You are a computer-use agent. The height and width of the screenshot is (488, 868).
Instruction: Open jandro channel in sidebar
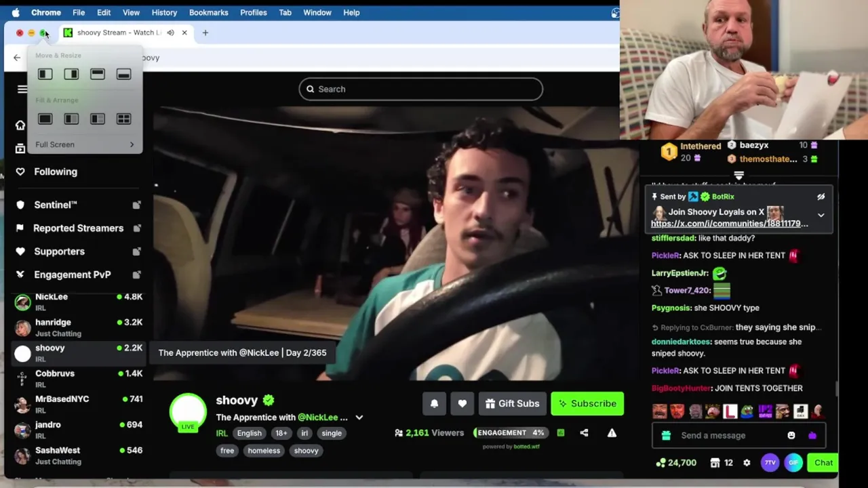pyautogui.click(x=78, y=430)
